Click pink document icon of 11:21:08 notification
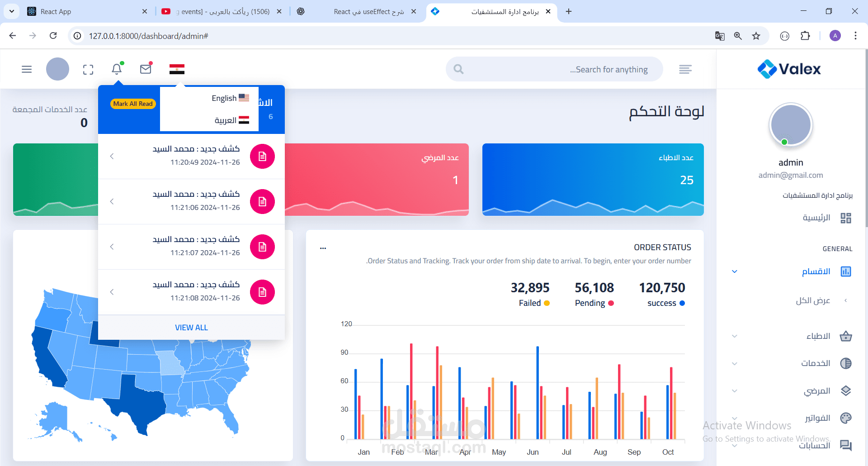 pos(262,292)
